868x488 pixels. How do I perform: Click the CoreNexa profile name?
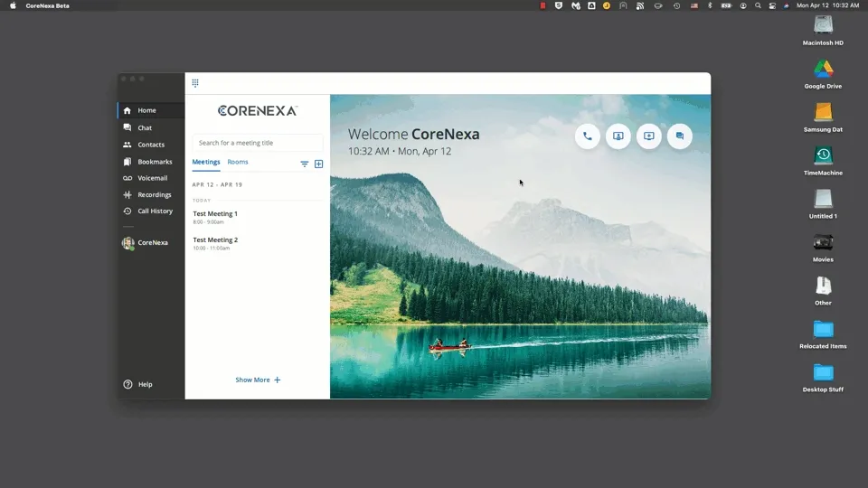coord(153,242)
